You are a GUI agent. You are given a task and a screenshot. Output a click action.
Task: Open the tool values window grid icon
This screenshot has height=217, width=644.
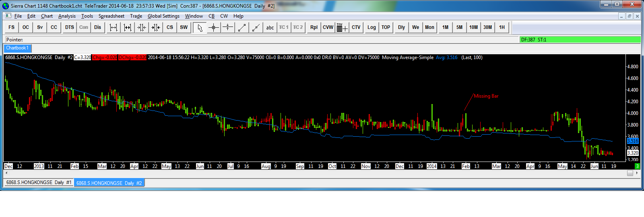click(342, 27)
